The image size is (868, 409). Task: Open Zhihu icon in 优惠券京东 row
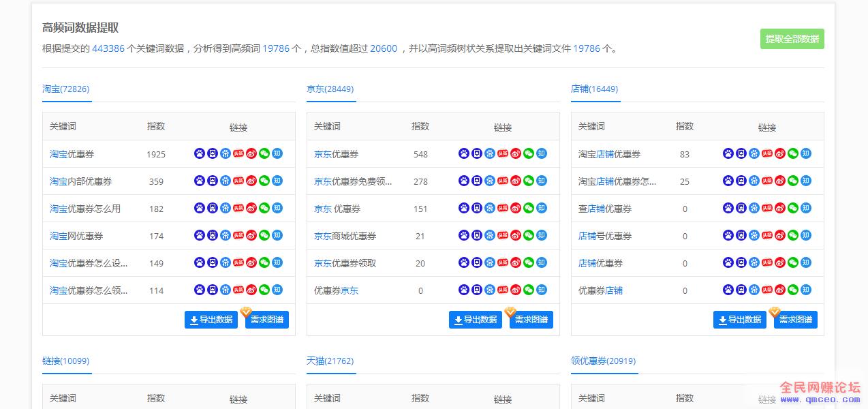click(x=542, y=290)
